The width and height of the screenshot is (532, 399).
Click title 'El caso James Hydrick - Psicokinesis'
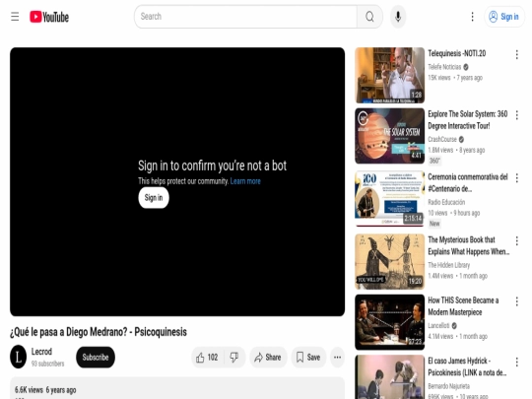467,366
